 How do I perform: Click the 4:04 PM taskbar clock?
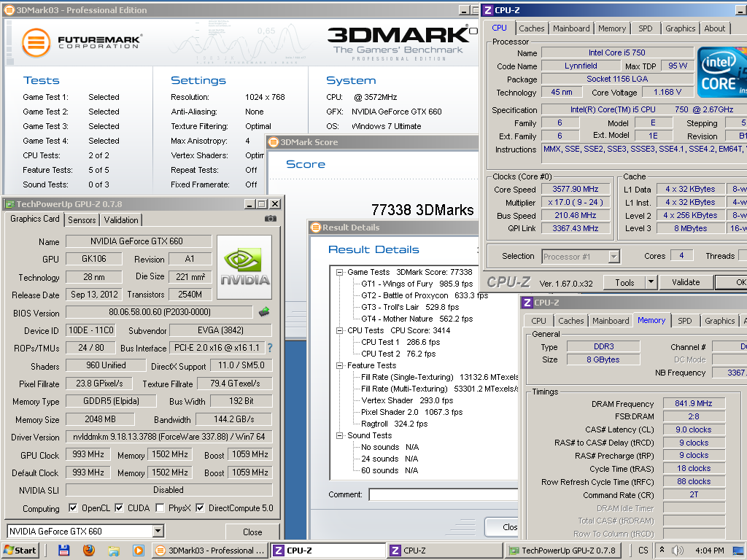pyautogui.click(x=709, y=551)
